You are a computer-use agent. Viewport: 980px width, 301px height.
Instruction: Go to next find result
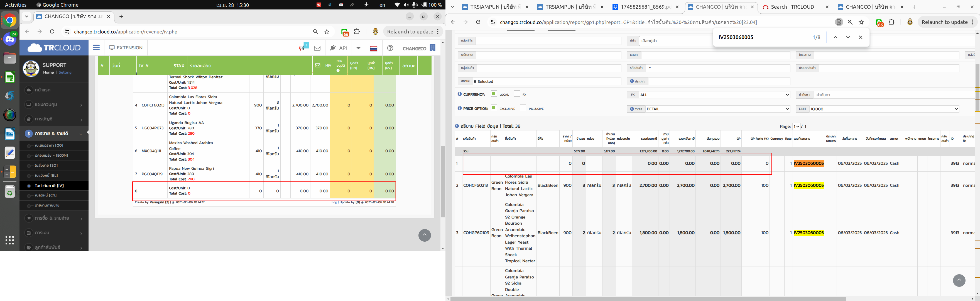pyautogui.click(x=848, y=37)
